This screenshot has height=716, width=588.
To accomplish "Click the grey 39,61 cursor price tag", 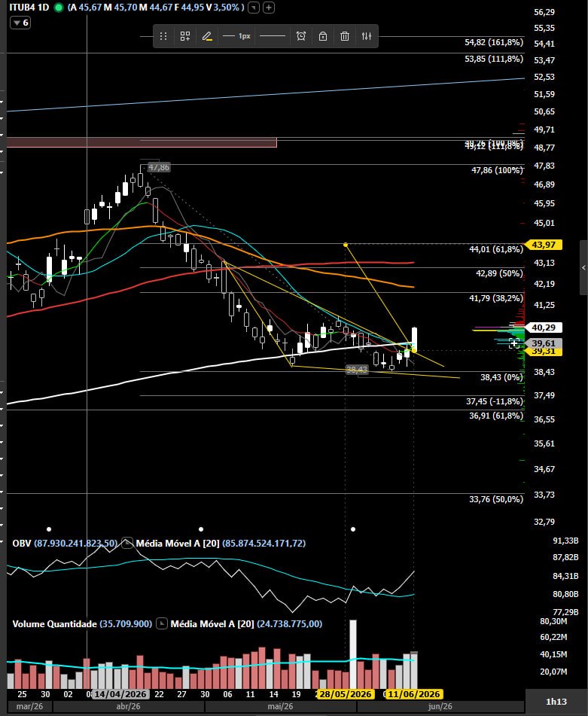I will pyautogui.click(x=544, y=343).
